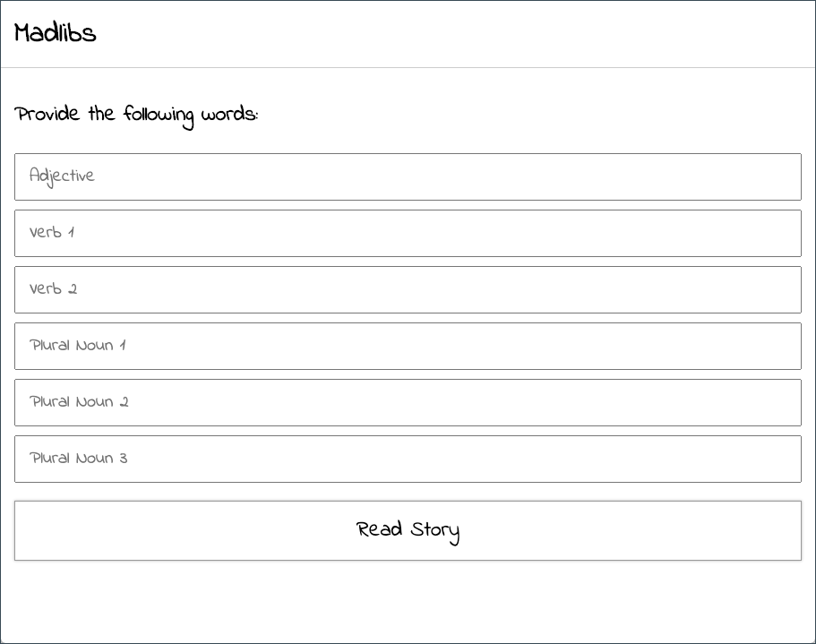Submit the words with Read Story
Viewport: 816px width, 644px height.
[x=408, y=529]
